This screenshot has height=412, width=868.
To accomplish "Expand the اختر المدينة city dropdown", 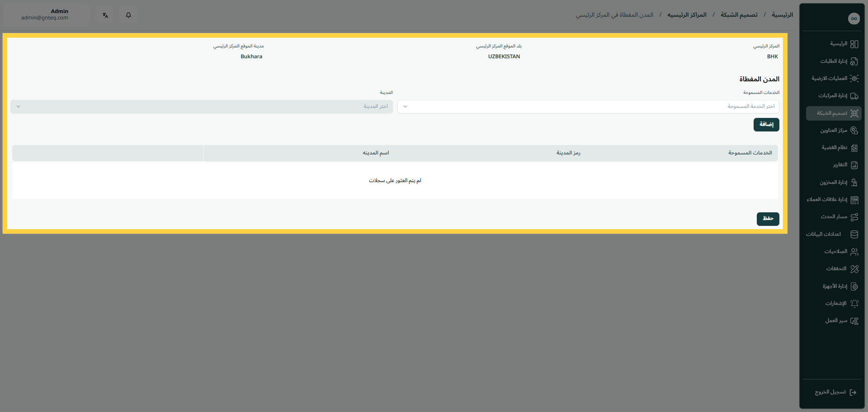I will tap(202, 107).
